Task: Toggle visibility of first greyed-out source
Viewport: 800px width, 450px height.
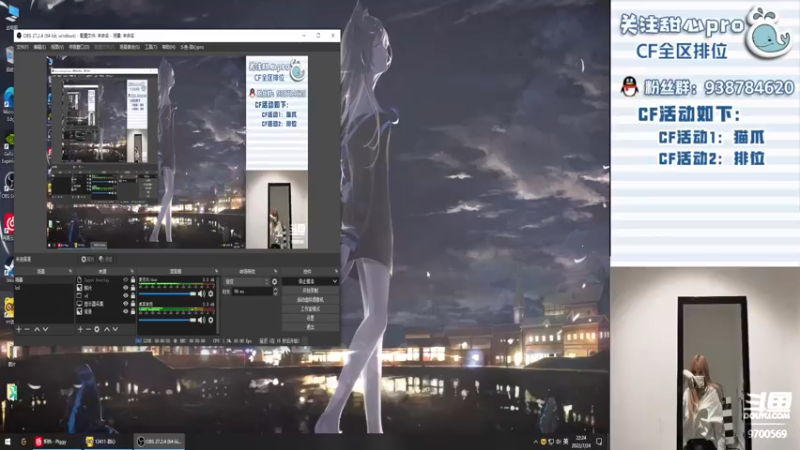Action: (126, 280)
